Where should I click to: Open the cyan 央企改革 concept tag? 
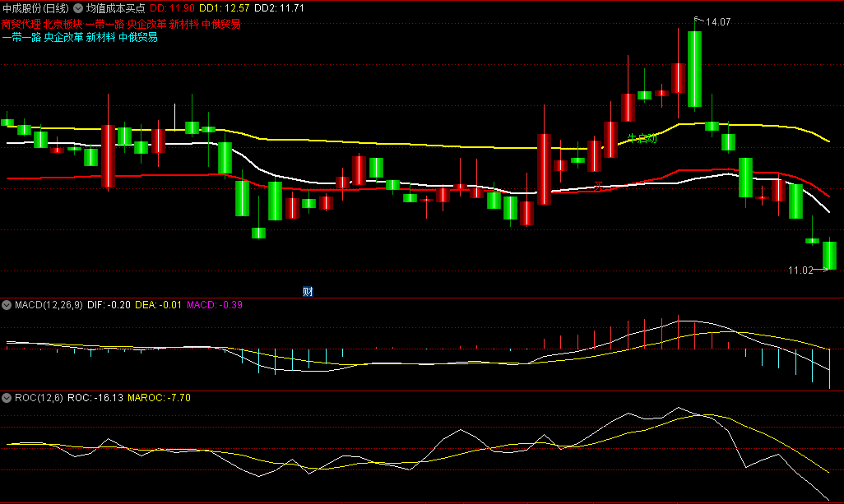click(63, 37)
